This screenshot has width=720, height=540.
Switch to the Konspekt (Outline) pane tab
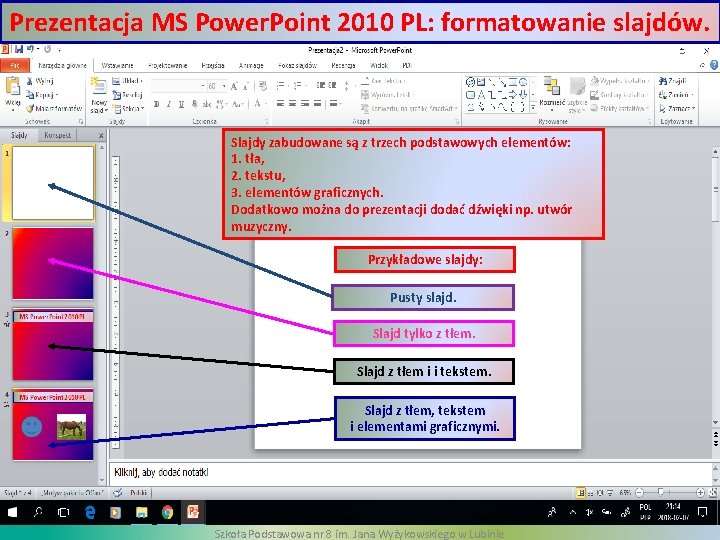57,135
